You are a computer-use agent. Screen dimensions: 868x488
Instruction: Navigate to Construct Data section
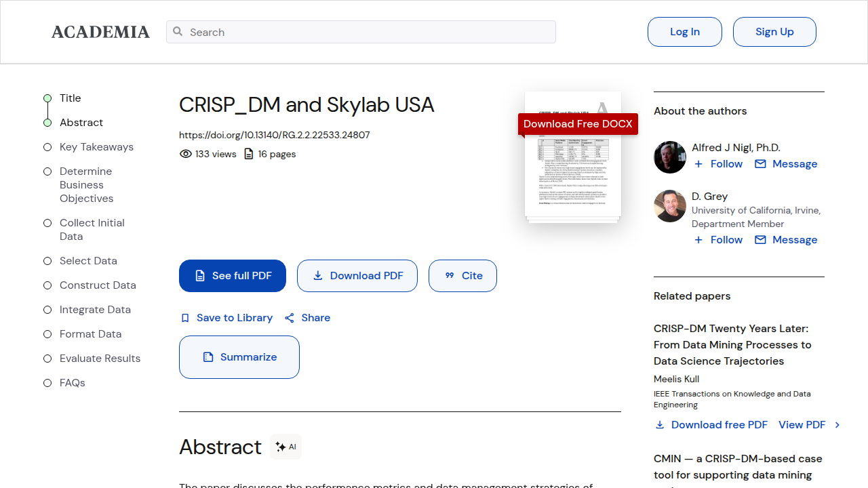[98, 285]
